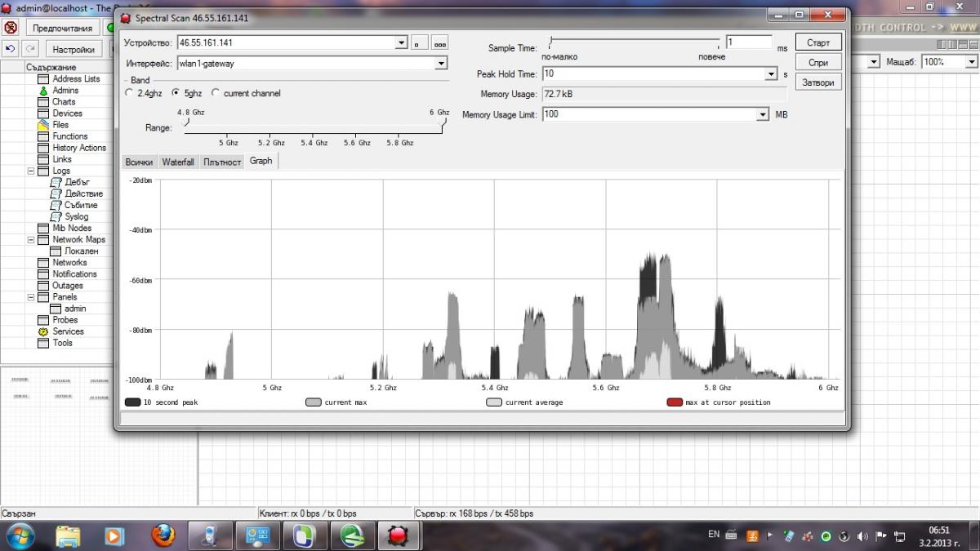Select the 5ghz band radio button
Image resolution: width=980 pixels, height=551 pixels.
(176, 93)
